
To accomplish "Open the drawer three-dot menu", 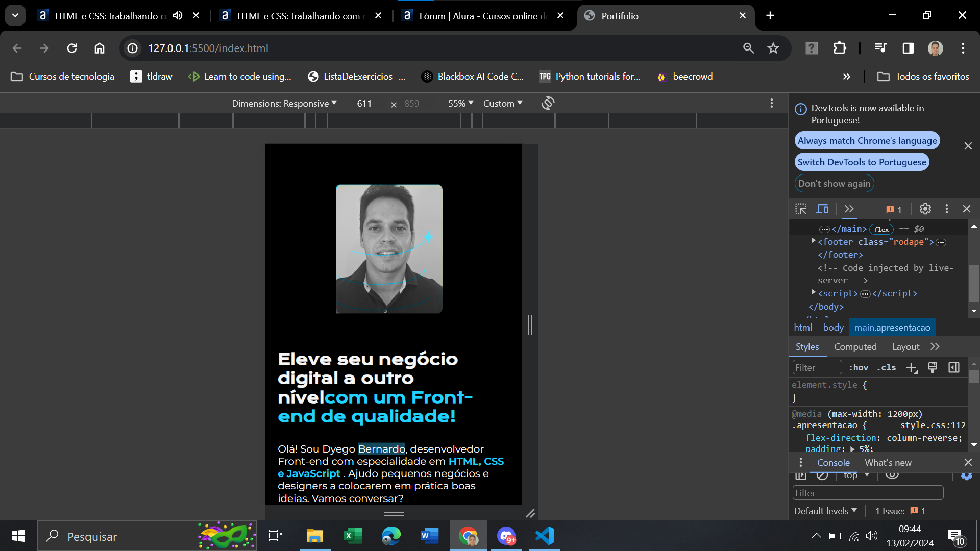I will click(x=800, y=462).
